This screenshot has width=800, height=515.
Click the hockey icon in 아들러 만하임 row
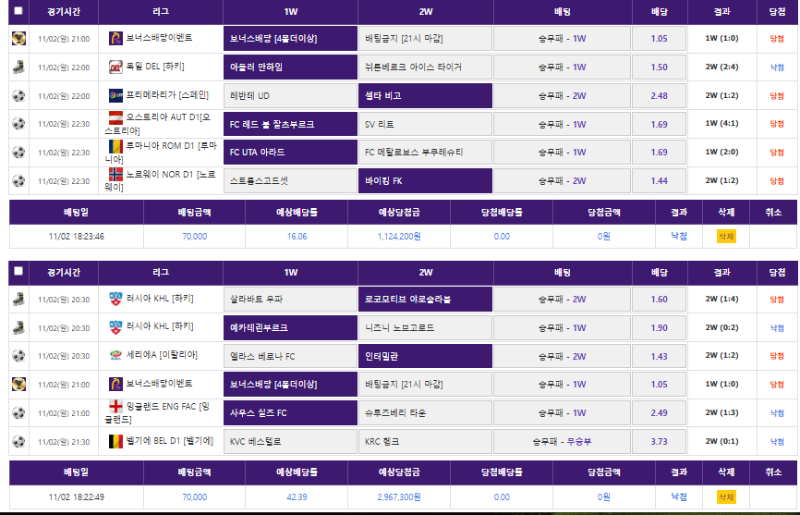point(18,67)
